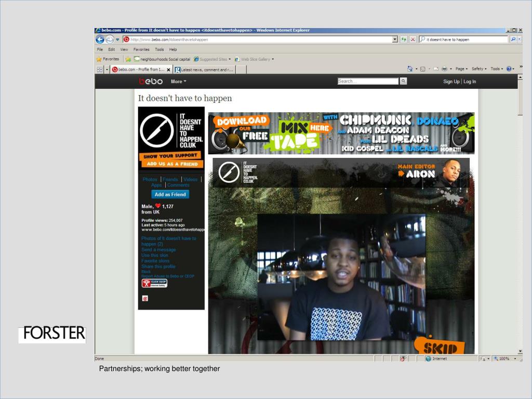The image size is (532, 399).
Task: Click the Click CEOP Internet Safety badge
Action: pos(154,283)
